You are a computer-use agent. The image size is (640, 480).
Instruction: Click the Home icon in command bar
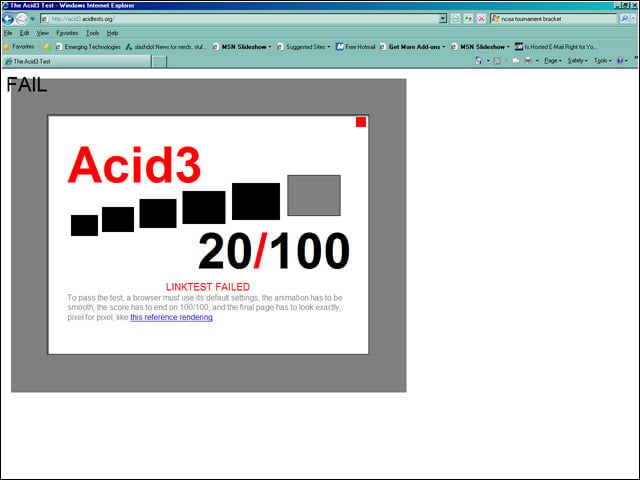[478, 61]
